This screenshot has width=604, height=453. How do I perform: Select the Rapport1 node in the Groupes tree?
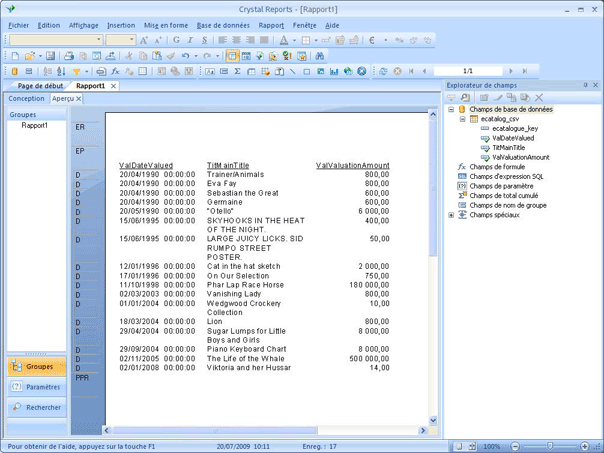[x=36, y=126]
